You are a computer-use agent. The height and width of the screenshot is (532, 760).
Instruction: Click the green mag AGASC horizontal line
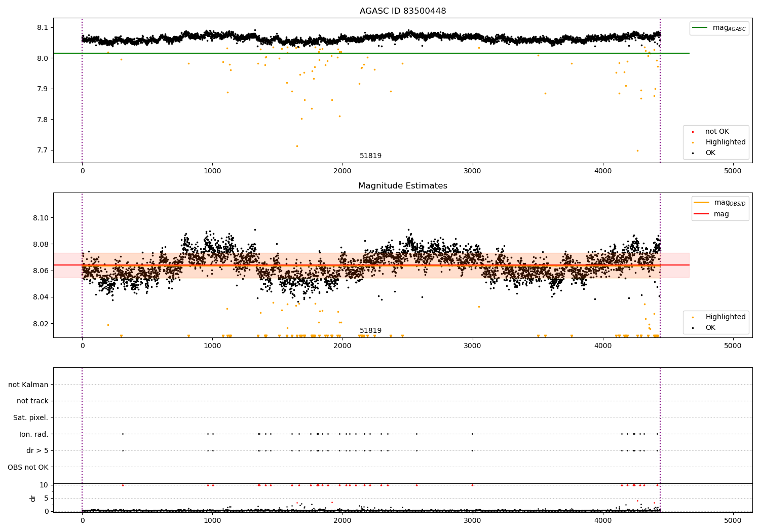[x=371, y=53]
